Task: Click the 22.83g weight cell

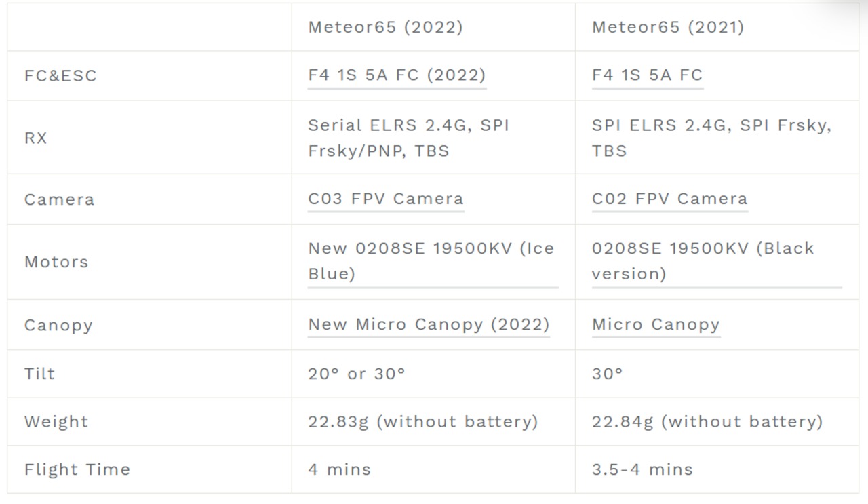Action: pyautogui.click(x=423, y=421)
